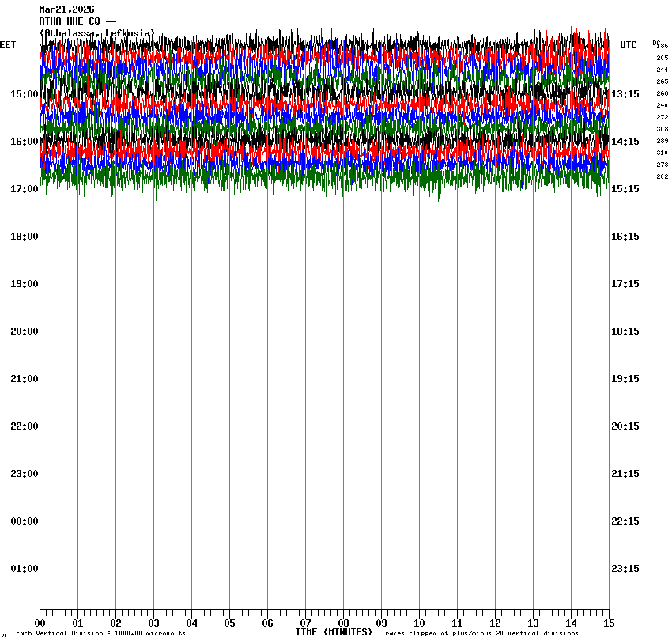Click the 17:15 UTC time label
This screenshot has height=644, width=672.
[x=625, y=284]
